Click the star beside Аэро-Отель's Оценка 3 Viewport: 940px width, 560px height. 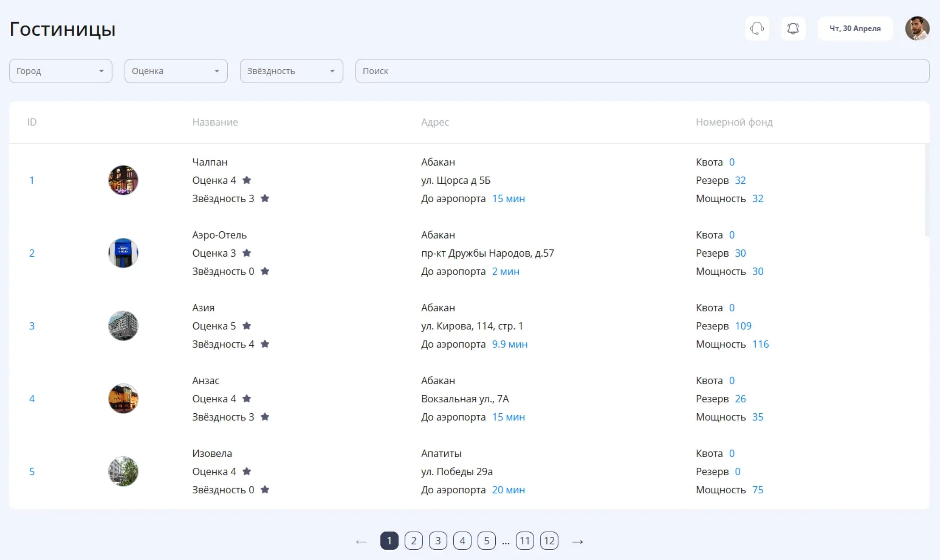click(x=246, y=253)
